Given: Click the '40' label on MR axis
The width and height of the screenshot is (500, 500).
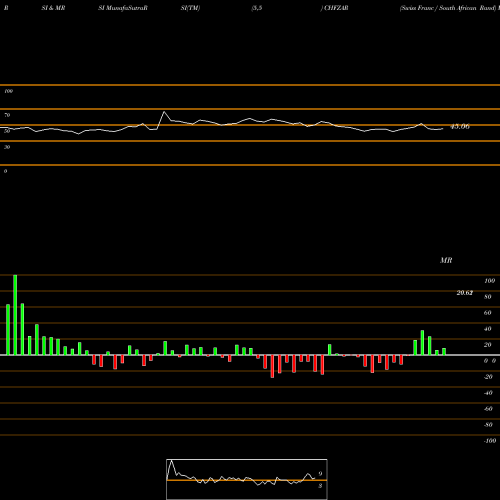Looking at the screenshot, I should click(x=488, y=329).
